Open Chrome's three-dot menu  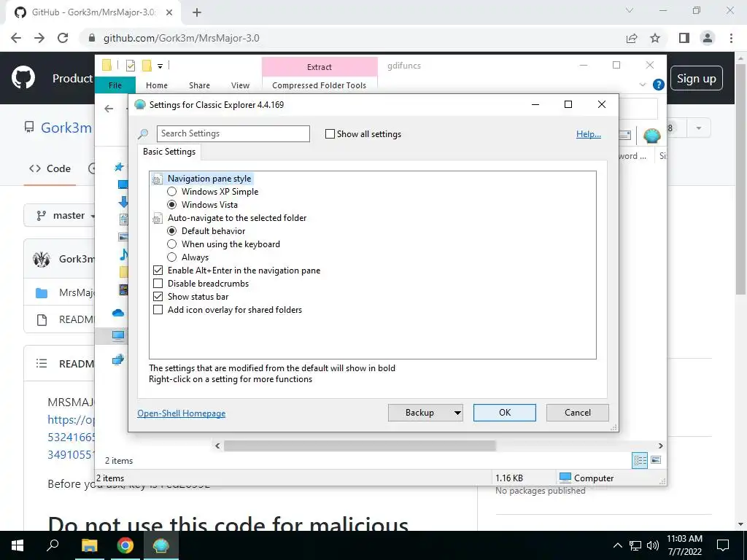click(731, 38)
